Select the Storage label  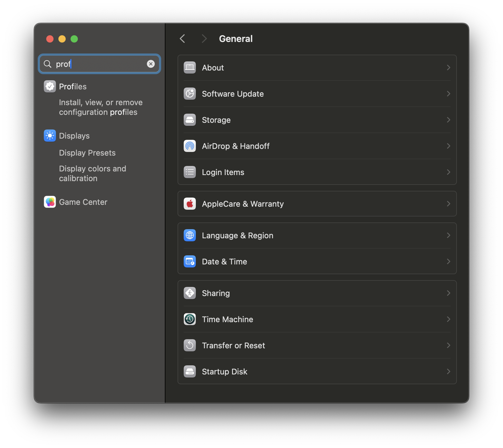coord(216,120)
